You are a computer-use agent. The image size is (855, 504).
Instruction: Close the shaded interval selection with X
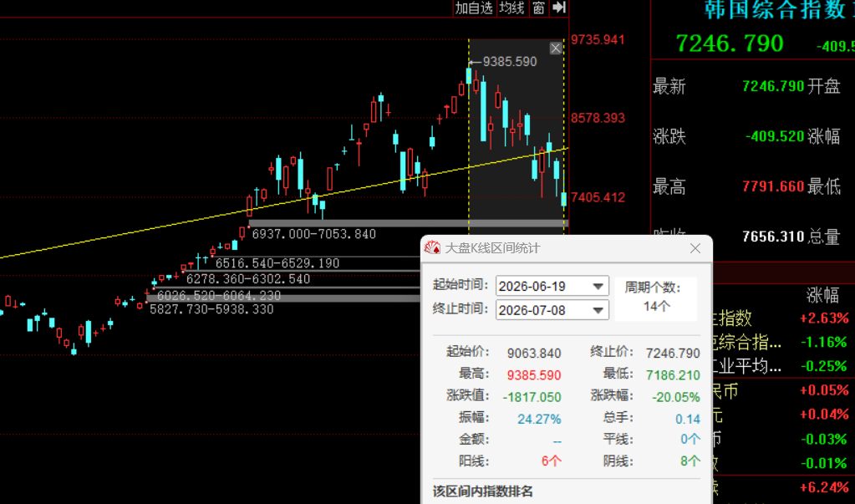coord(556,48)
